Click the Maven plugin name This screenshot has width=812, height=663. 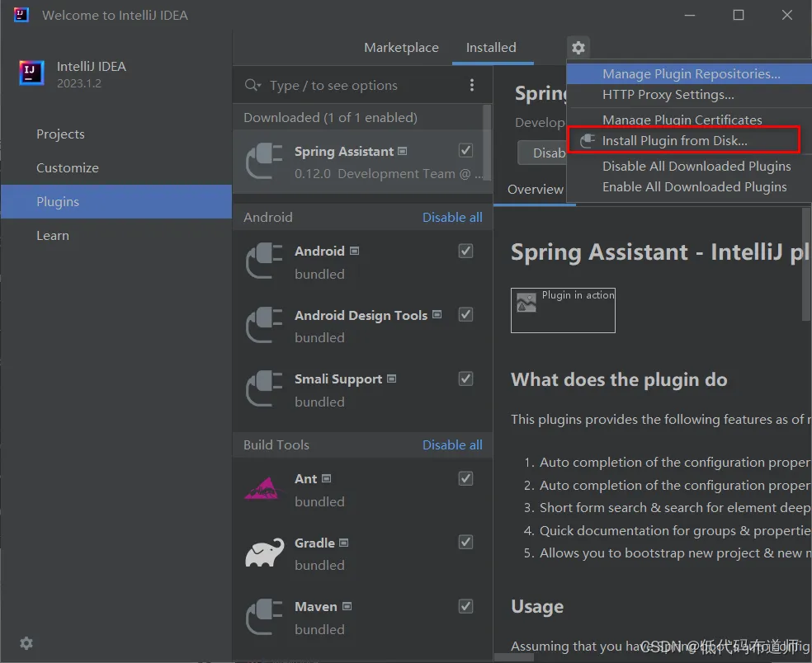pos(316,607)
